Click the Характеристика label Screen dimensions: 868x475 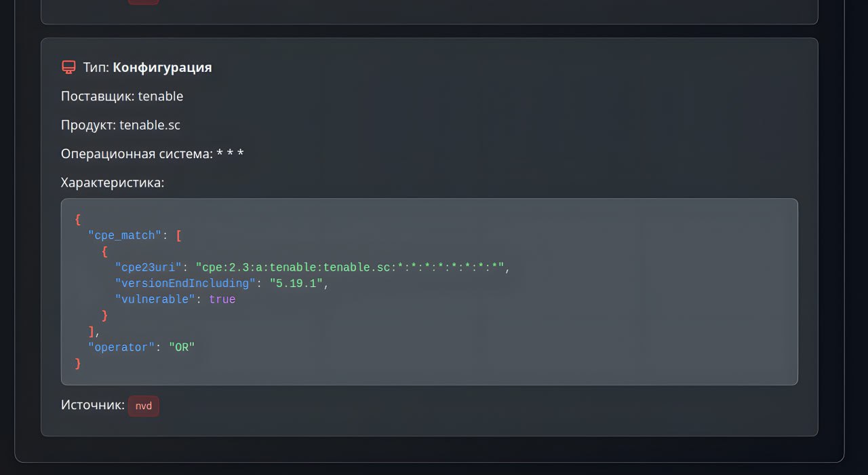113,183
